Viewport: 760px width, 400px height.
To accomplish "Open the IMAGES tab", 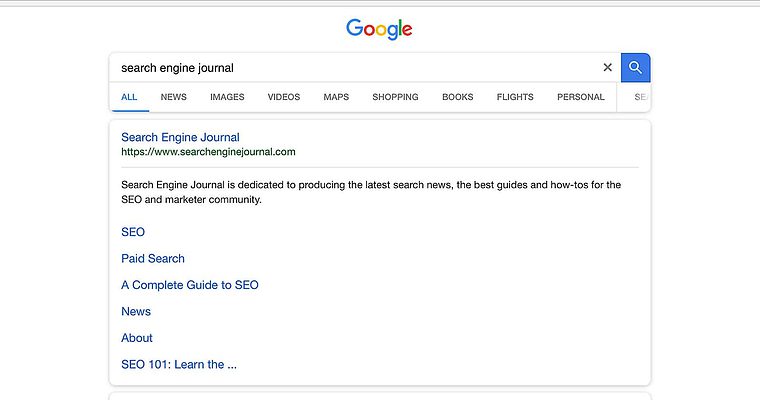I will [x=227, y=97].
